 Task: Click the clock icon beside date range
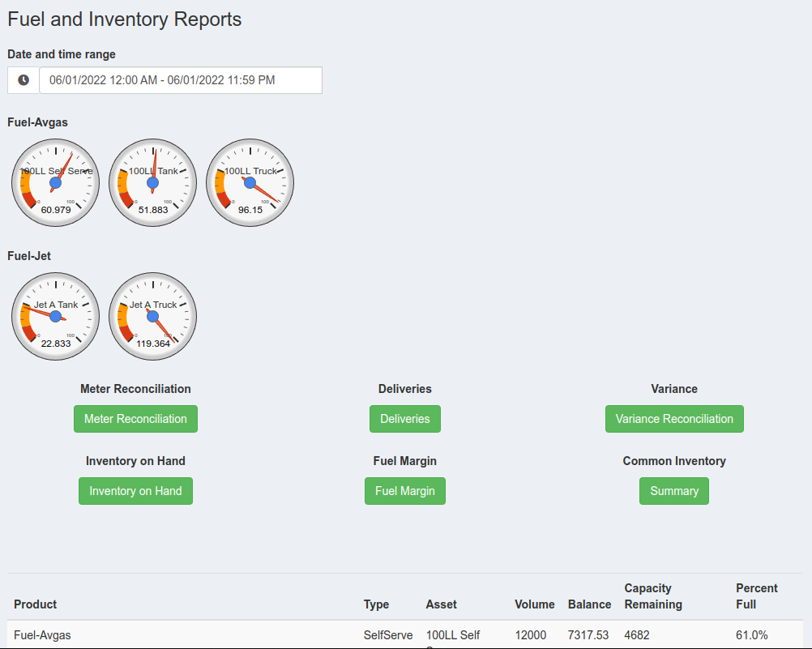24,80
